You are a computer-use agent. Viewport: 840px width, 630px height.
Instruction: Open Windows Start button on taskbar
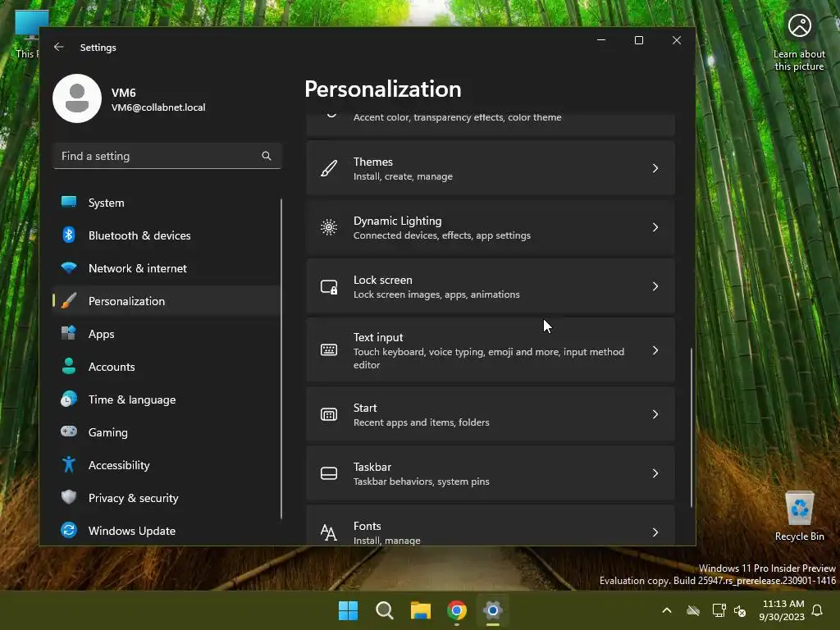(348, 610)
